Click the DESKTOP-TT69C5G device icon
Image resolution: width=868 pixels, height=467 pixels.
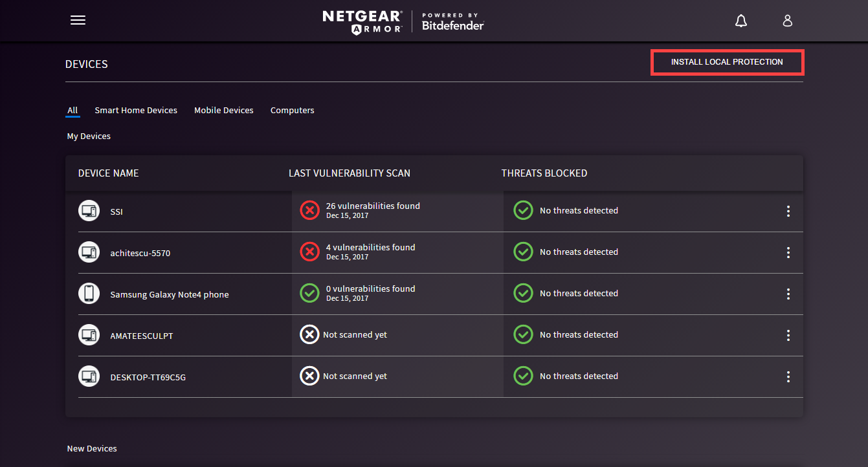point(89,376)
